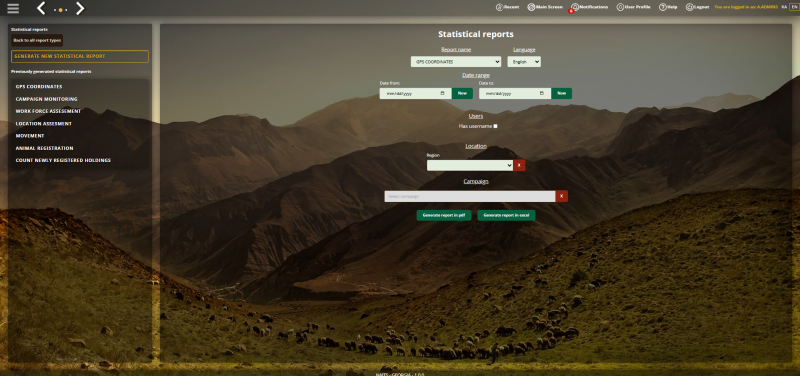The image size is (800, 376).
Task: Expand the Region dropdown
Action: coord(470,165)
